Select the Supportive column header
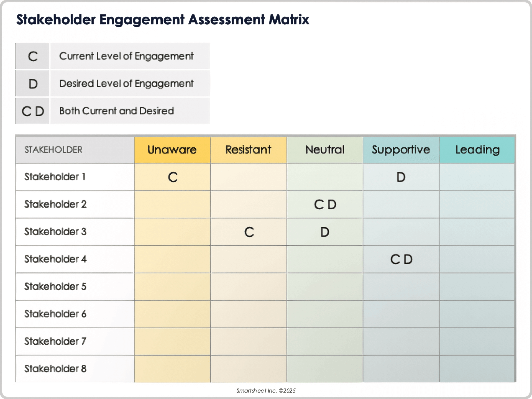Screen dimensions: 532x399 (x=401, y=150)
